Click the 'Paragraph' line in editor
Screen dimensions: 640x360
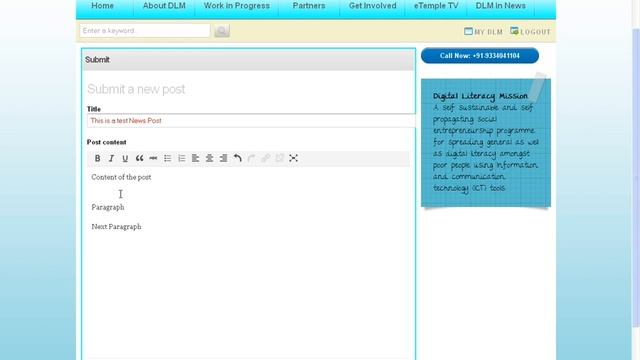pyautogui.click(x=108, y=207)
